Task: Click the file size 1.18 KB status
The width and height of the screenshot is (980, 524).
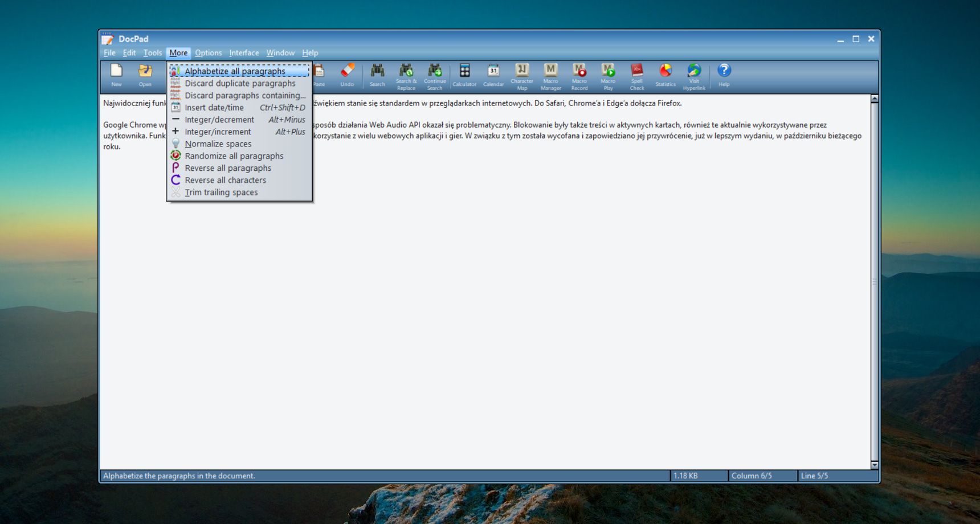Action: pyautogui.click(x=699, y=476)
